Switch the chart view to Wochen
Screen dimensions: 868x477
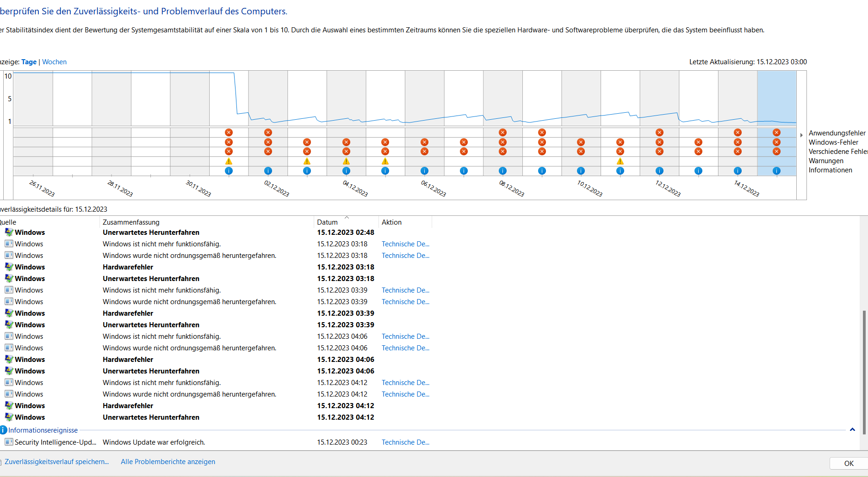tap(54, 62)
